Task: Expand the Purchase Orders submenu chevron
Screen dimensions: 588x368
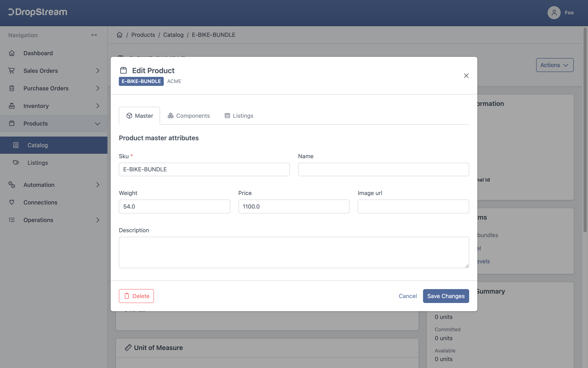Action: [x=98, y=88]
